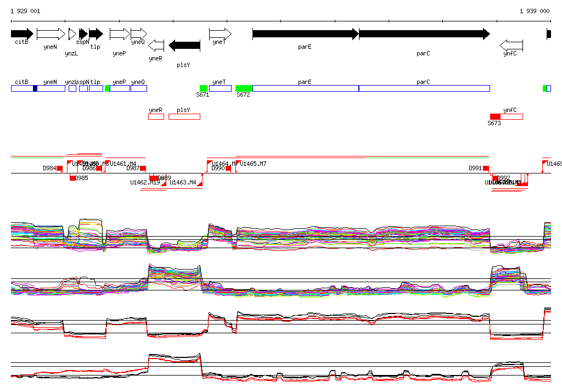562x392 pixels.
Task: Select the D984 red square marker
Action: [59, 168]
